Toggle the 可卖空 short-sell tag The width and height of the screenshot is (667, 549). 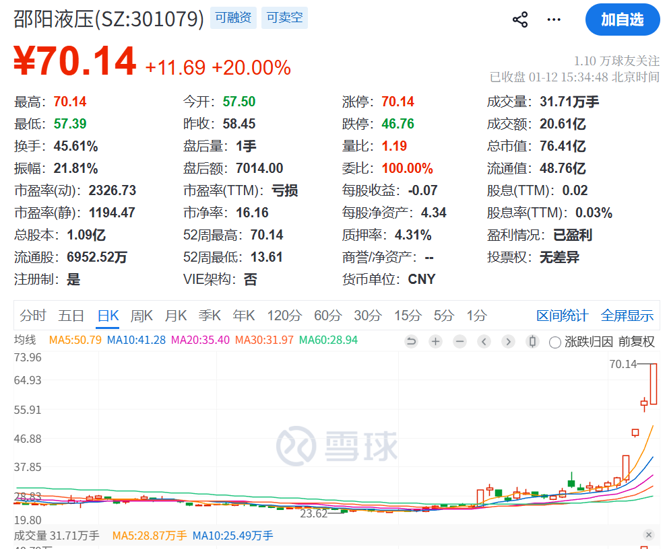pos(286,18)
